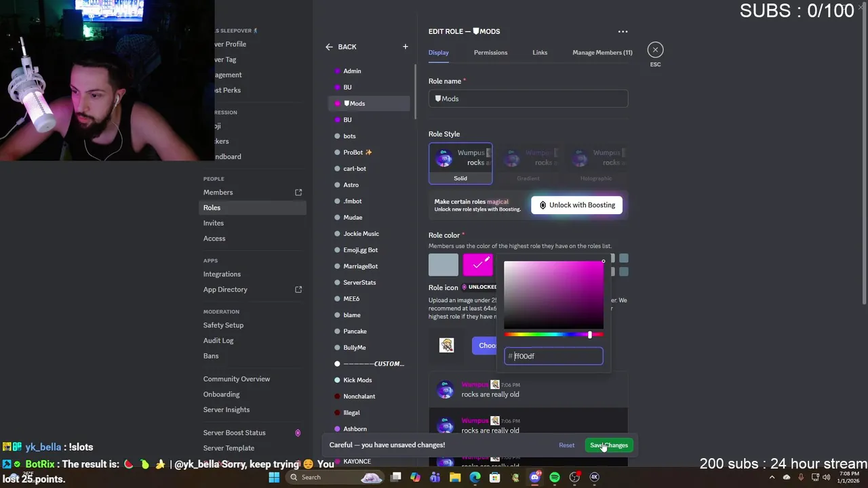Open external link icon beside App Directory

click(x=298, y=289)
